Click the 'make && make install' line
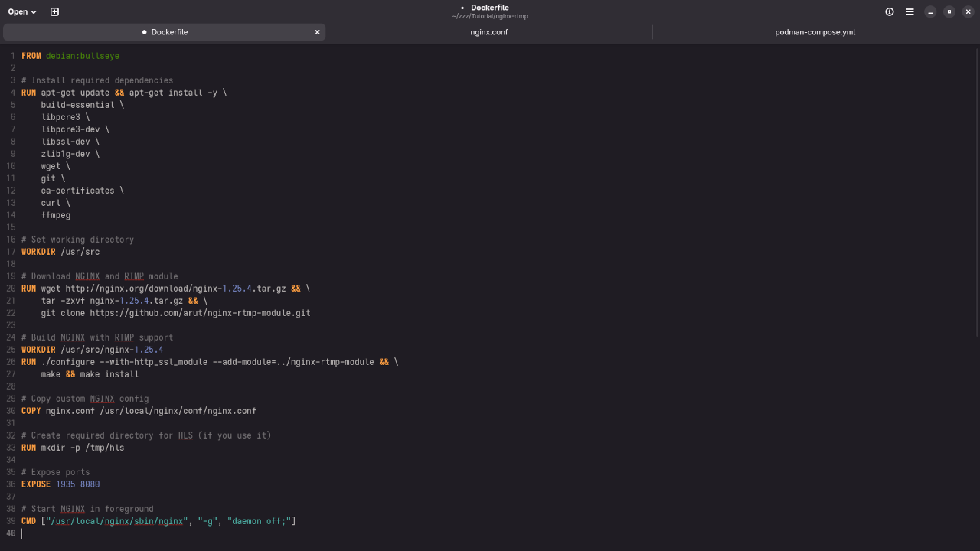 [90, 374]
